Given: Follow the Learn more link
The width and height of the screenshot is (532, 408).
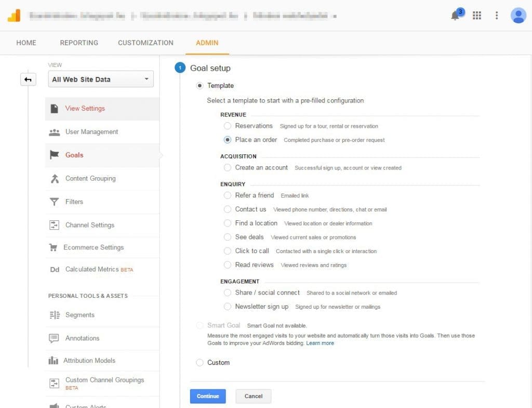Looking at the screenshot, I should [320, 343].
